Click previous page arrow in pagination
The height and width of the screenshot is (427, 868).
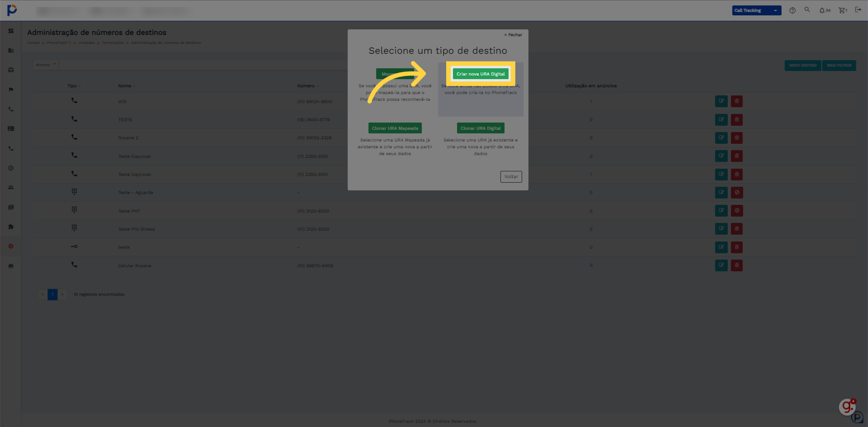pyautogui.click(x=43, y=294)
